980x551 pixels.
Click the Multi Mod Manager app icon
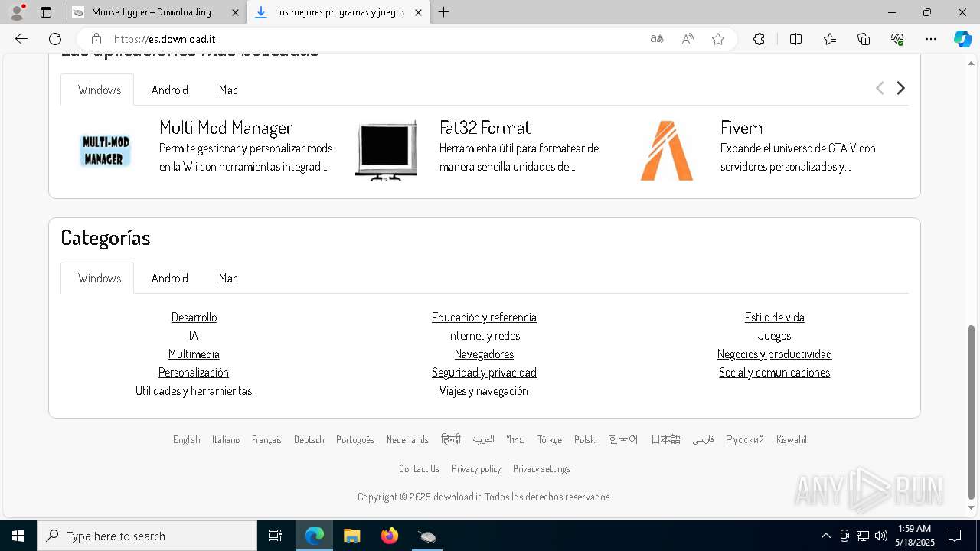[x=105, y=151]
